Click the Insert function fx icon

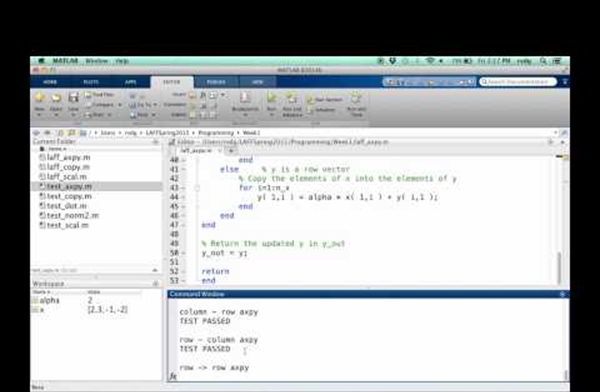(203, 95)
